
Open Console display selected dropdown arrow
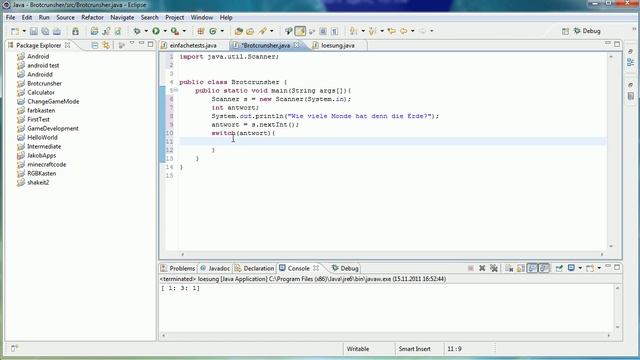tap(580, 268)
